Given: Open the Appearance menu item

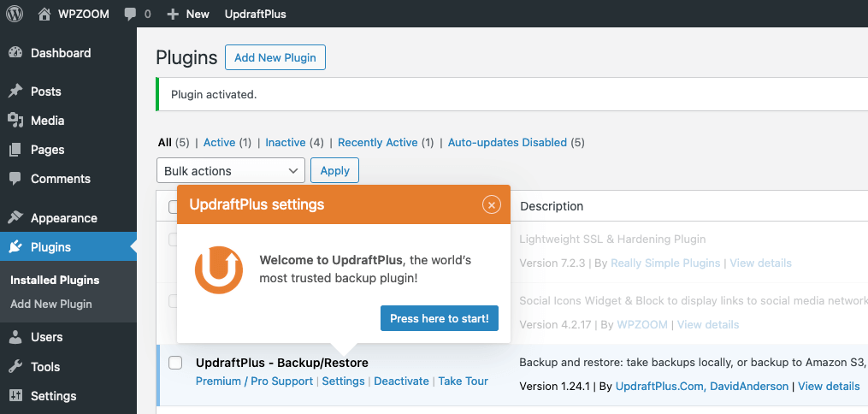Looking at the screenshot, I should coord(64,218).
